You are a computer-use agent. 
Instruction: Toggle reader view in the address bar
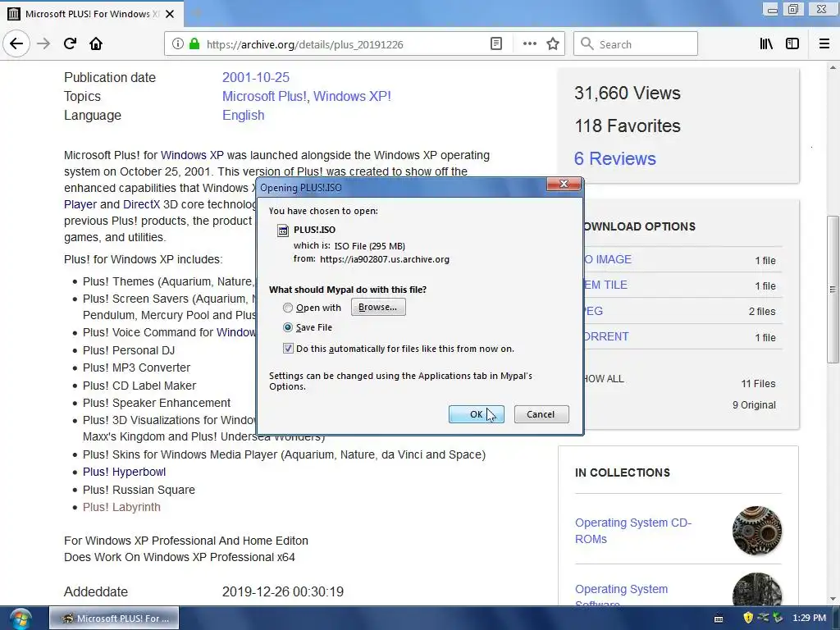click(496, 44)
